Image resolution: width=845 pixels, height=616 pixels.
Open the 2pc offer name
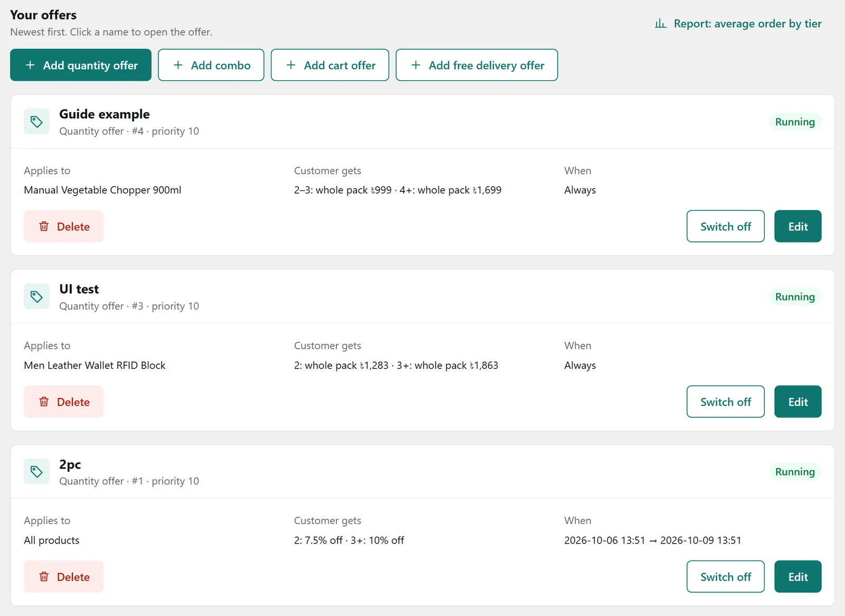tap(70, 464)
